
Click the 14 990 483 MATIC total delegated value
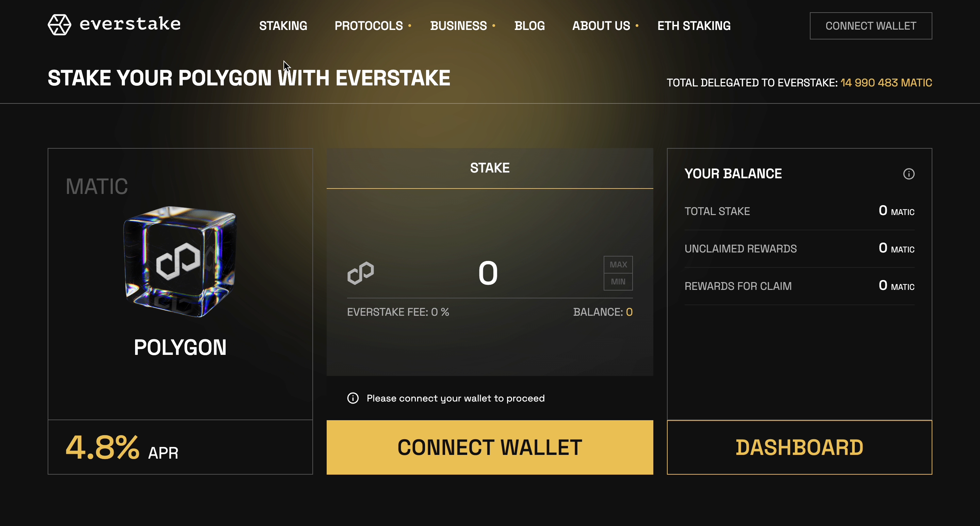pos(886,83)
